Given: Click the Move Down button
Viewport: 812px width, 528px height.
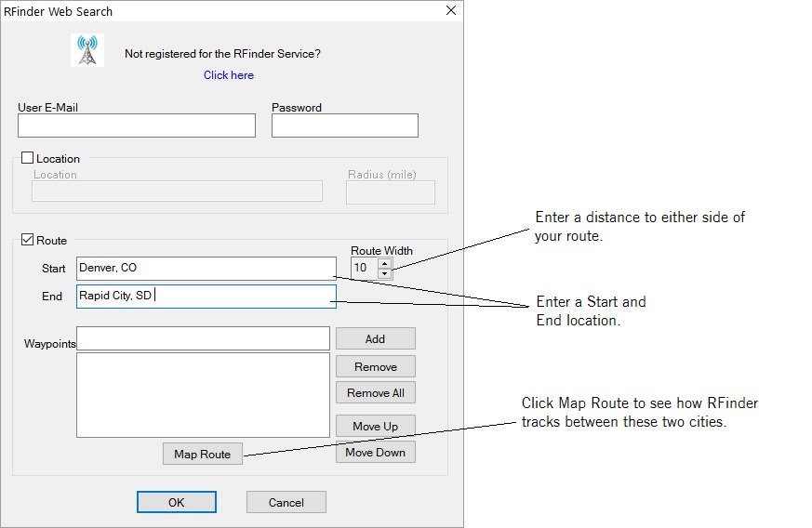Looking at the screenshot, I should (x=376, y=453).
